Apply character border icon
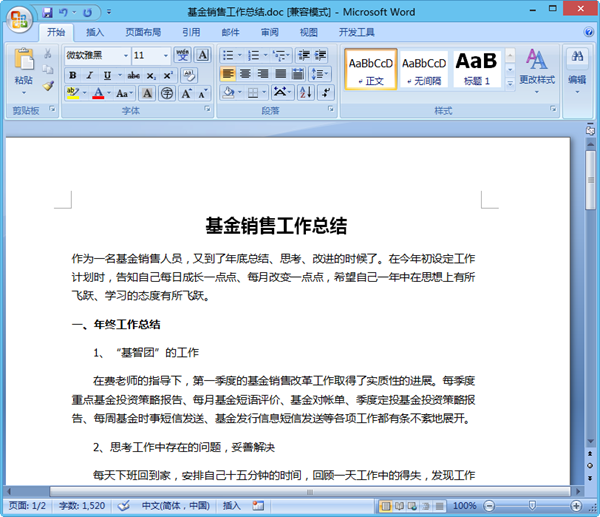 point(203,55)
